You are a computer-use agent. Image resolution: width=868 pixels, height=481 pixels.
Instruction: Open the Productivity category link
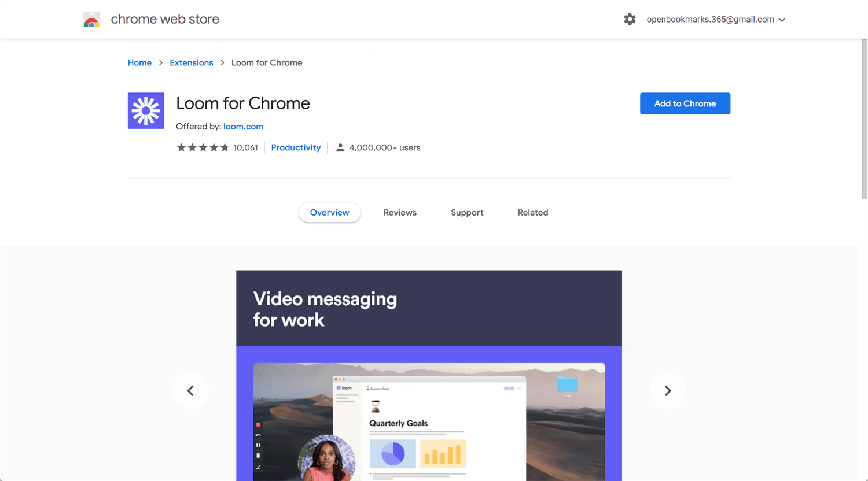296,147
